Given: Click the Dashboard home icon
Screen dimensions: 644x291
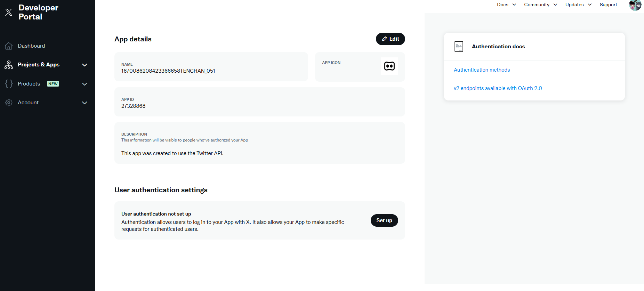Looking at the screenshot, I should 9,46.
